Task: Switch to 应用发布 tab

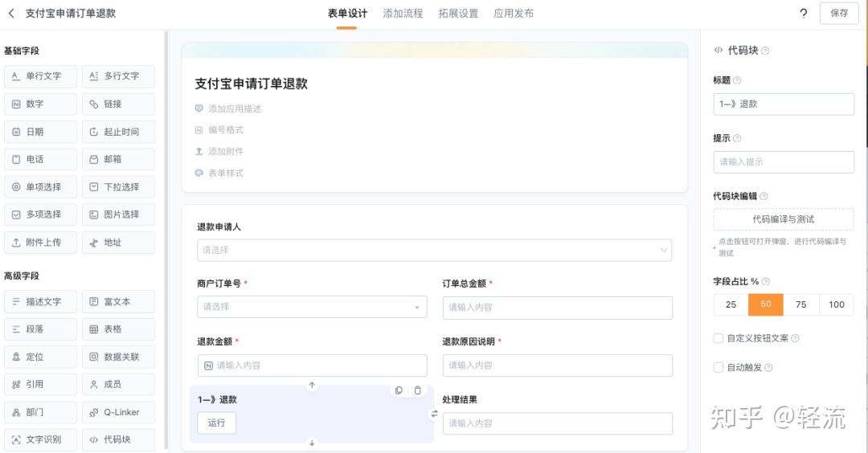Action: [513, 14]
